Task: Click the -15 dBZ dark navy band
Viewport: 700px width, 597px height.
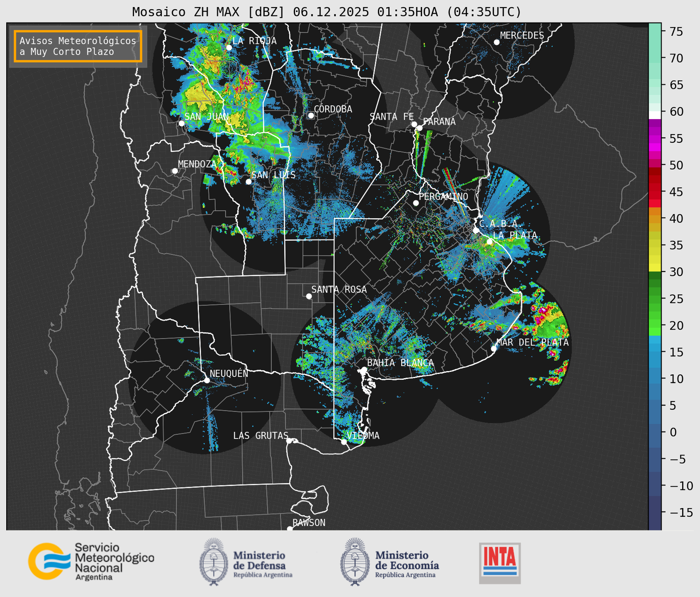Action: click(655, 512)
